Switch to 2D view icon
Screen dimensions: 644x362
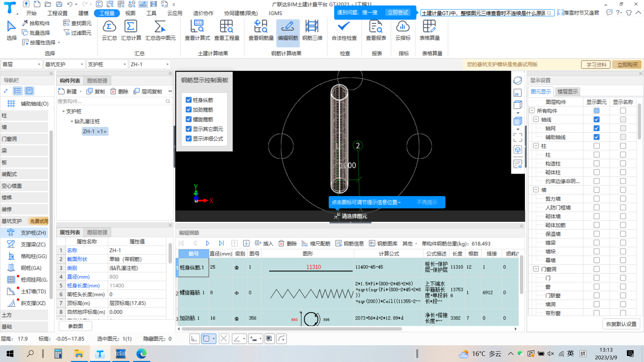tap(518, 93)
